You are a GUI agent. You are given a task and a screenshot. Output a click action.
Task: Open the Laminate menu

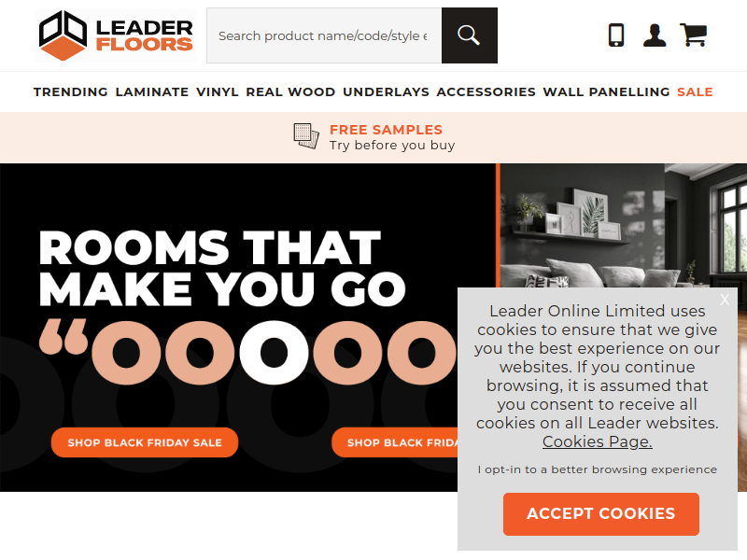coord(152,91)
